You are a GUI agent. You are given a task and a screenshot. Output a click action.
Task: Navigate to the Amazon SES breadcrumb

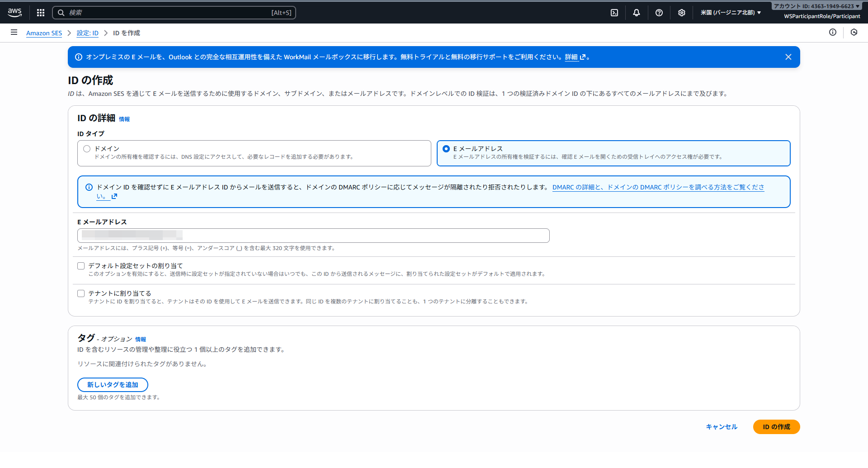(x=44, y=33)
